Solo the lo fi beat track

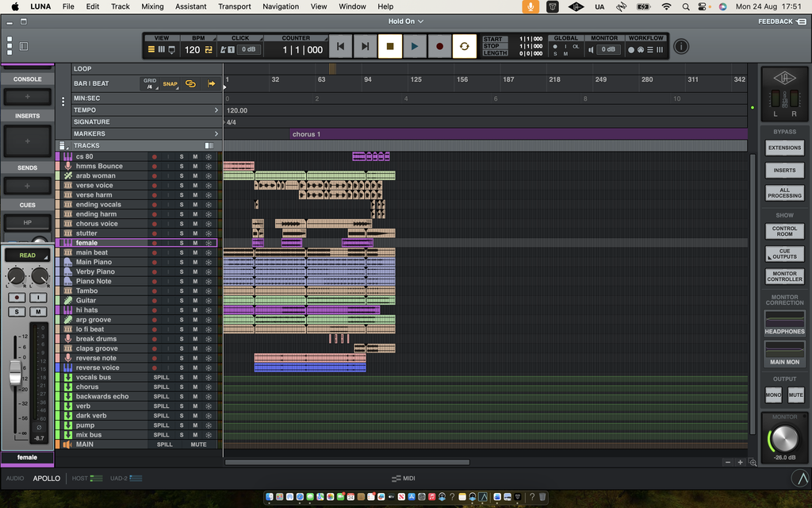coord(182,329)
